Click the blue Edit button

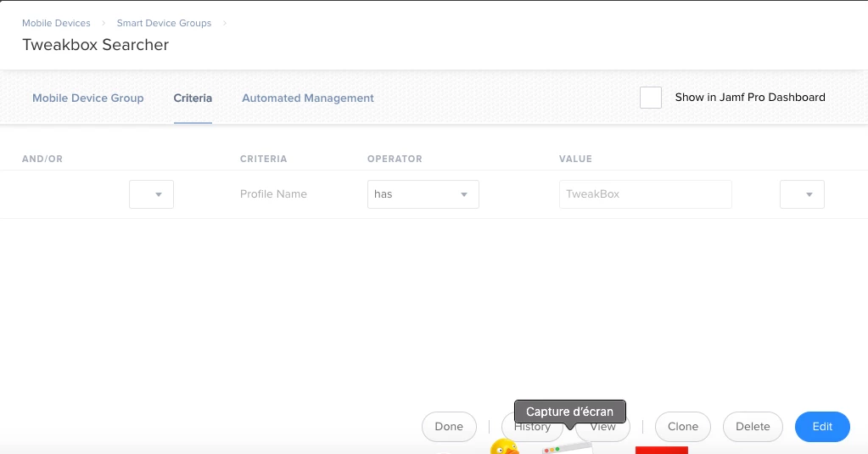tap(822, 426)
